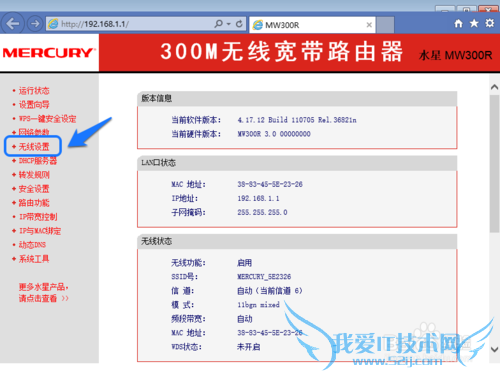Go to browser home page icon
The width and height of the screenshot is (500, 376).
[459, 23]
